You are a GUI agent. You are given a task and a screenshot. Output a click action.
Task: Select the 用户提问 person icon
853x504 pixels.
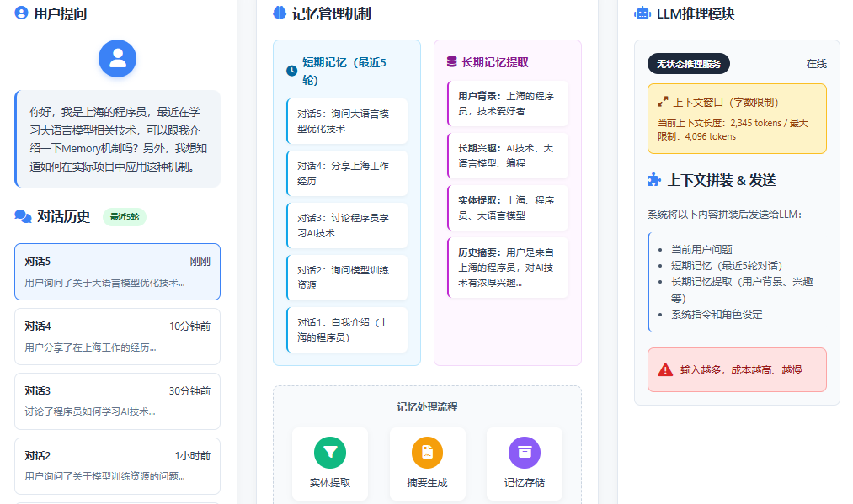click(x=19, y=13)
